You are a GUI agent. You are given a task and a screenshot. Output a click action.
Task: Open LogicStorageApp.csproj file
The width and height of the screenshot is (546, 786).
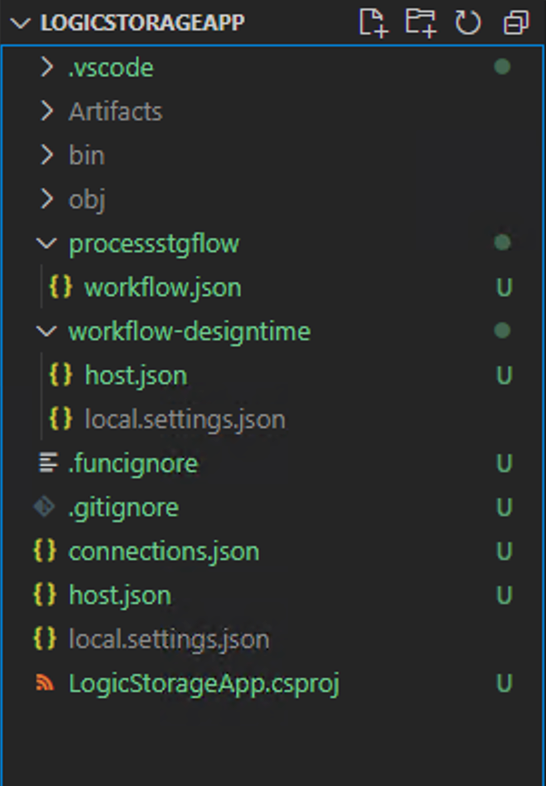click(x=204, y=684)
